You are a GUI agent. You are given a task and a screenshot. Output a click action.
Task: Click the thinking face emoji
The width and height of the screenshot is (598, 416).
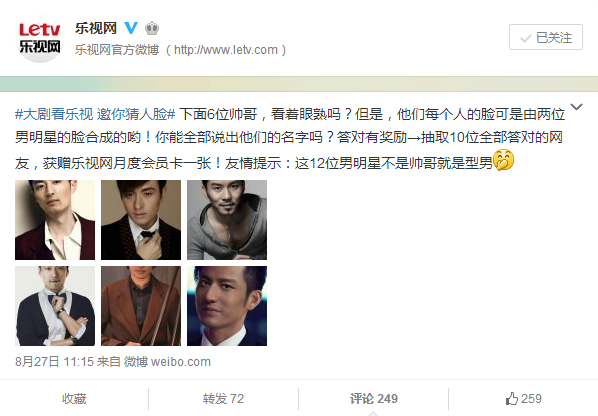click(503, 160)
